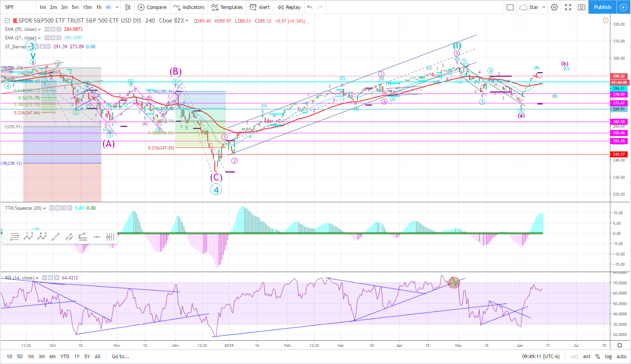Toggle TTM Squeeze visibility eye
The height and width of the screenshot is (364, 631).
pyautogui.click(x=52, y=208)
